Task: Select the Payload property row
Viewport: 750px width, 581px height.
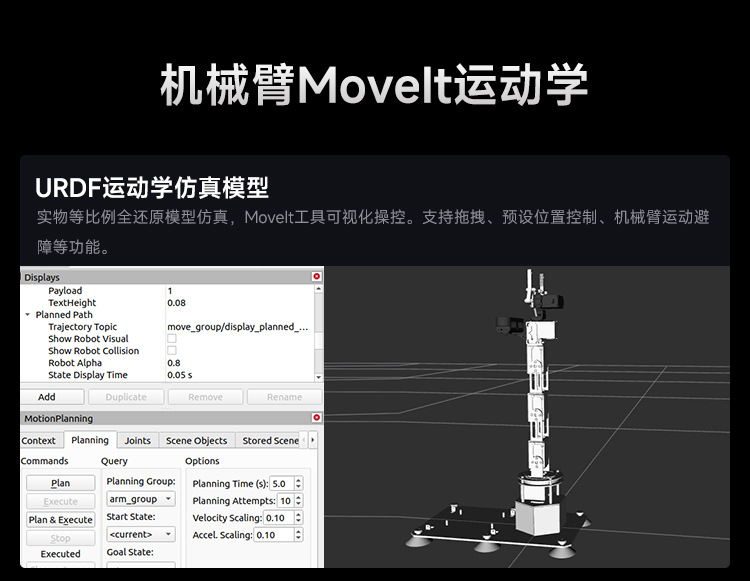Action: pos(167,291)
